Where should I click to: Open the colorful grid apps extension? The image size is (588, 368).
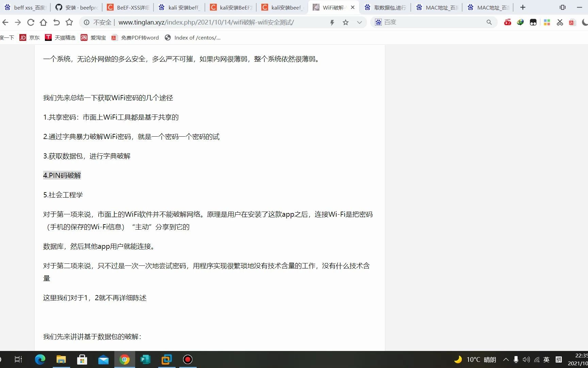(x=547, y=22)
